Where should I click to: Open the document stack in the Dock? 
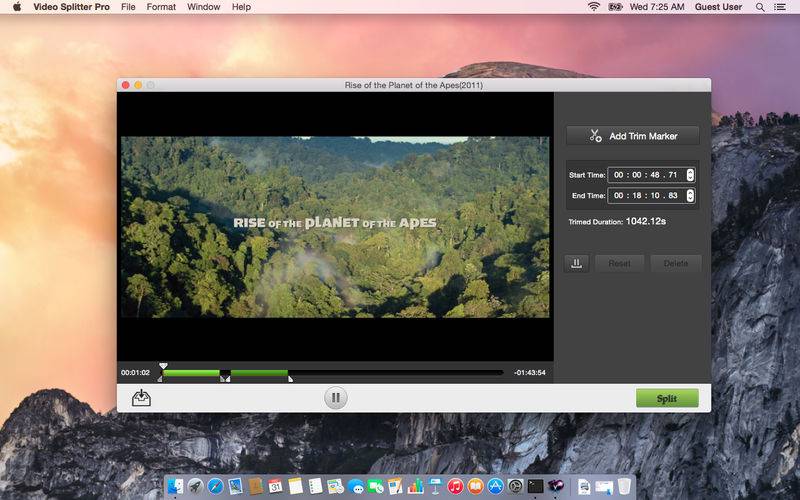coord(584,486)
